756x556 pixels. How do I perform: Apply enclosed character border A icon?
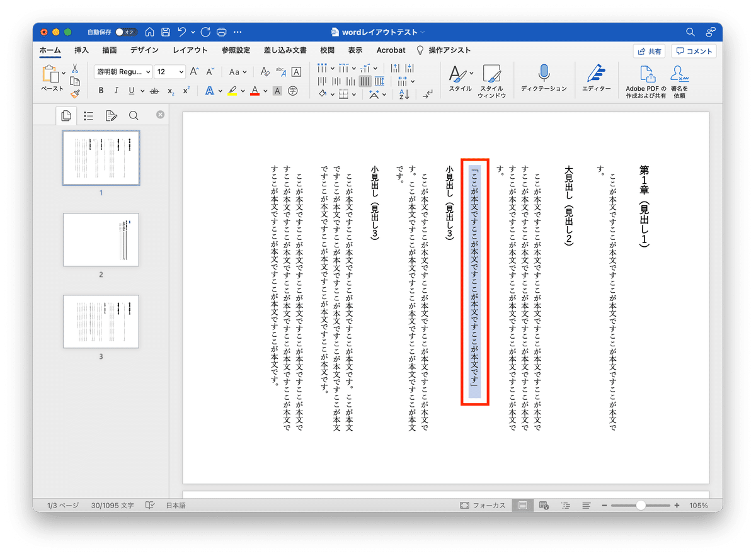(296, 72)
